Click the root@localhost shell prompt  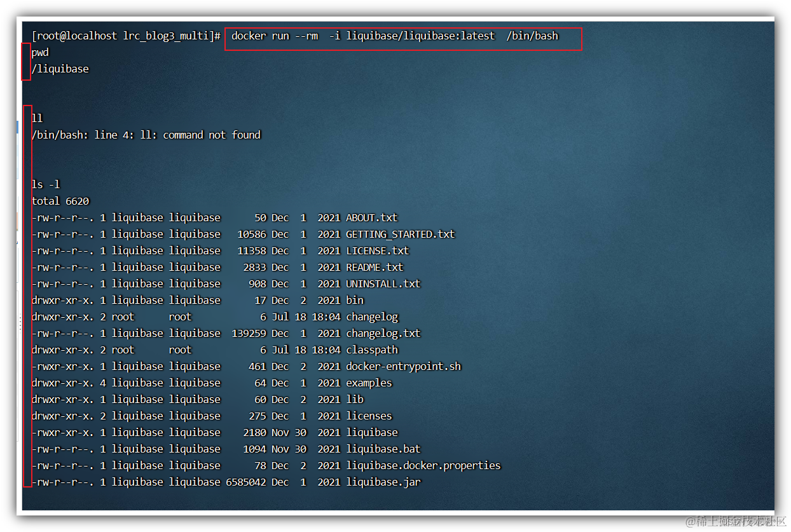click(x=126, y=36)
